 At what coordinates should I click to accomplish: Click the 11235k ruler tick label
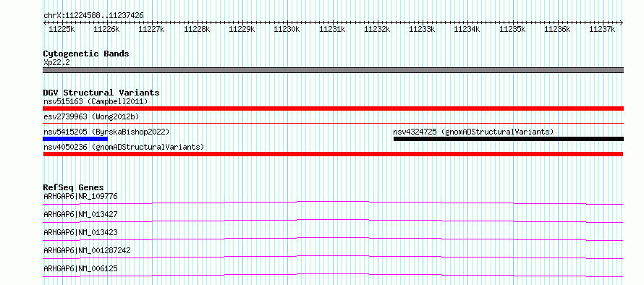pyautogui.click(x=512, y=29)
